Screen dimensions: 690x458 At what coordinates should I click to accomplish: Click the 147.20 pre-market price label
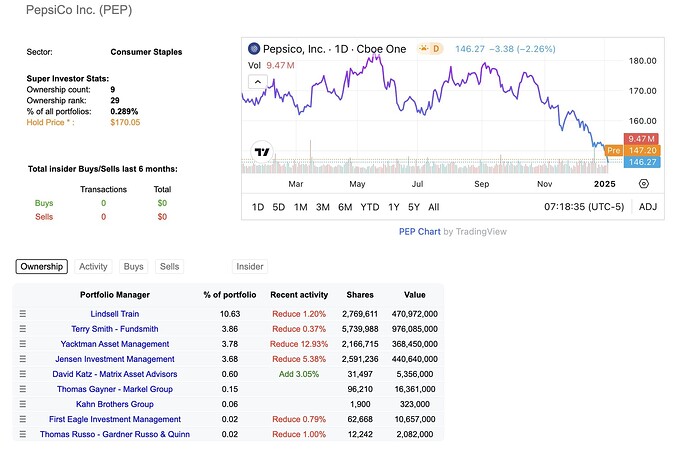pyautogui.click(x=642, y=150)
